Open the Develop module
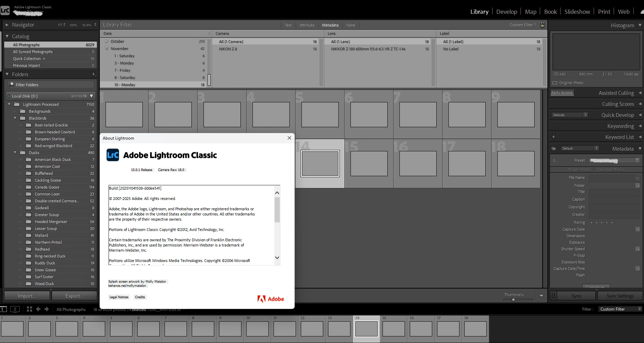The image size is (644, 343). (507, 12)
